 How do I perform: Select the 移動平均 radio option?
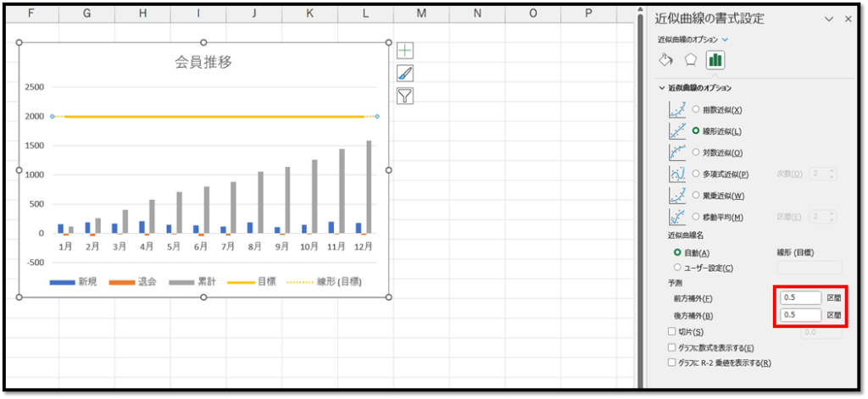[697, 218]
